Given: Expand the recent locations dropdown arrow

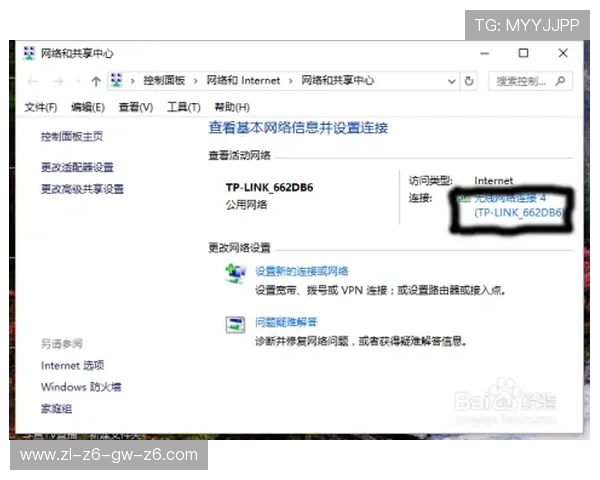Looking at the screenshot, I should tap(78, 81).
